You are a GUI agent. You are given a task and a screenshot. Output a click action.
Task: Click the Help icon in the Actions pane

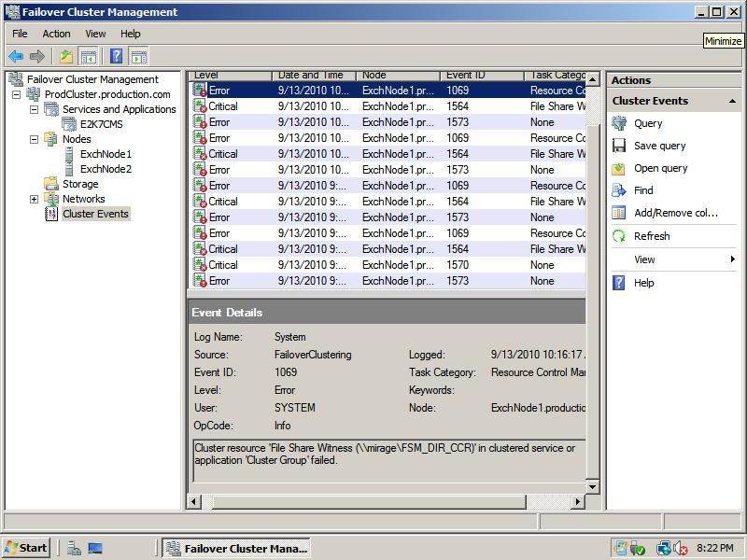click(x=619, y=283)
